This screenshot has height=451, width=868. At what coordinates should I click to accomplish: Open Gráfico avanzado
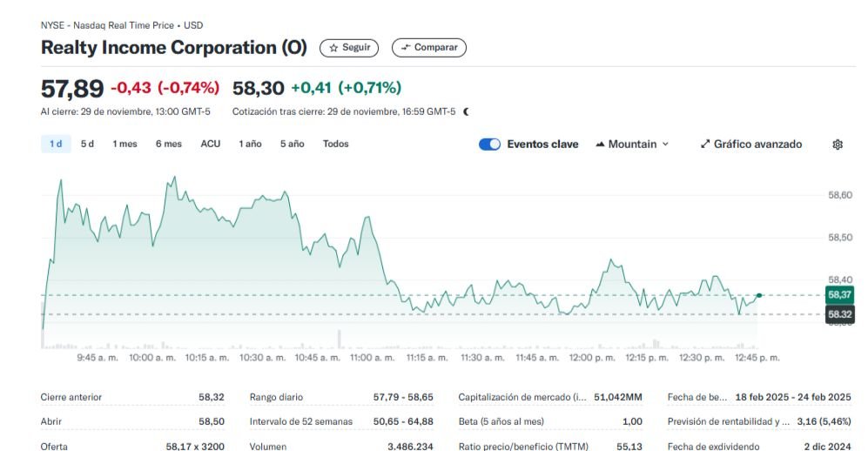coord(751,145)
